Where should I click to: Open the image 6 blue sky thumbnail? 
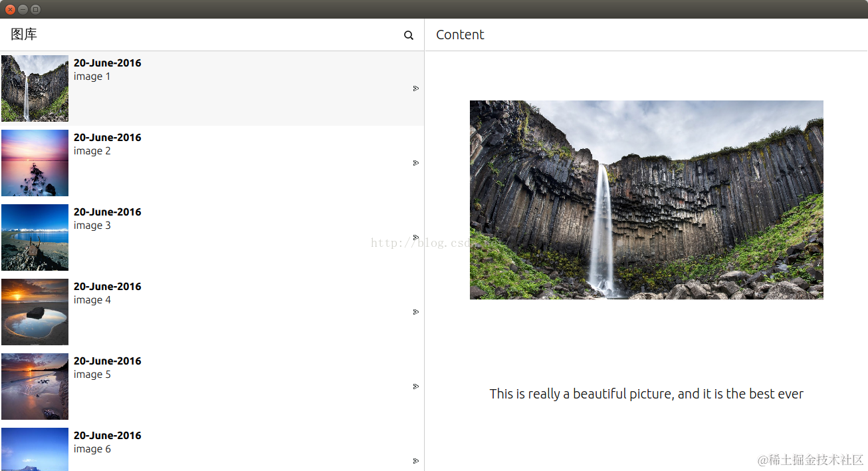point(35,449)
